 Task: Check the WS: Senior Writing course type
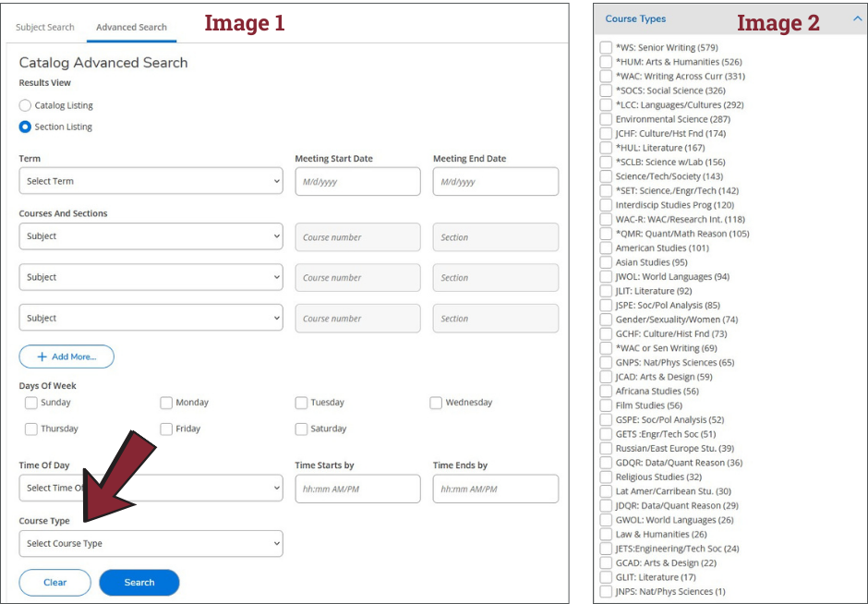606,47
